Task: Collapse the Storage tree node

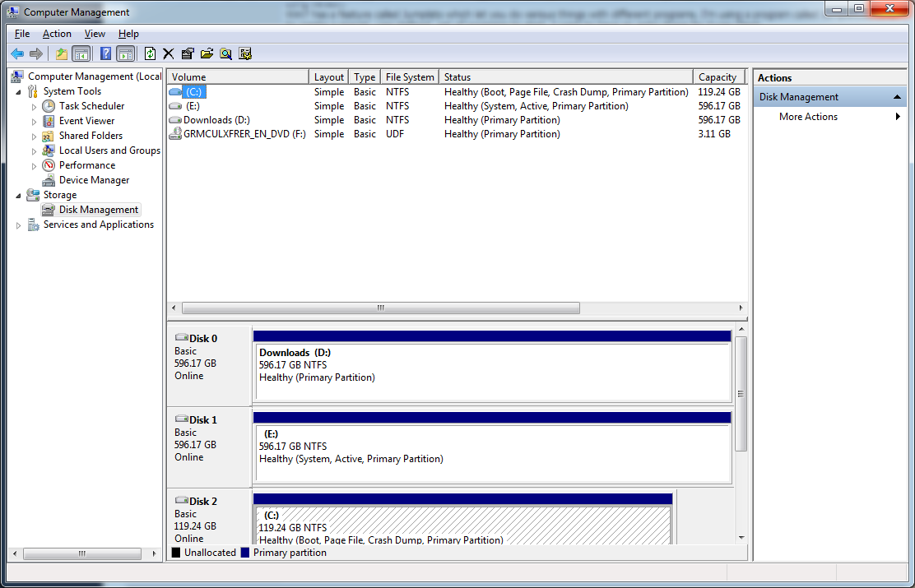Action: coord(19,195)
